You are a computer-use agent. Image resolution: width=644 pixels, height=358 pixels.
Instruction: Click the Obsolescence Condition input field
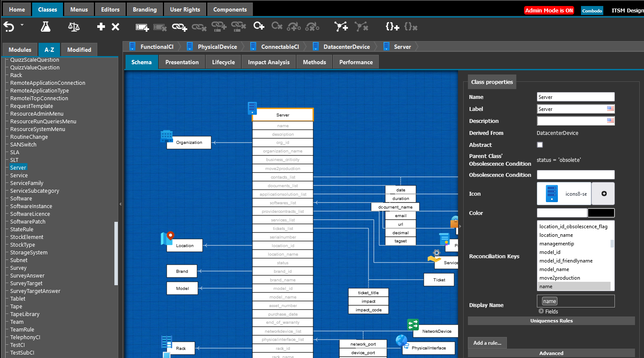[x=575, y=175]
